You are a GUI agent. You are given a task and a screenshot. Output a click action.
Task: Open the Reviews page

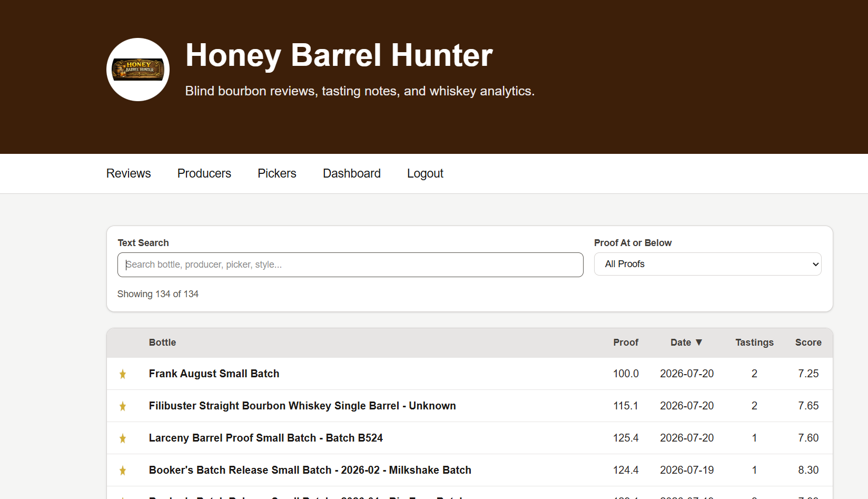[129, 173]
